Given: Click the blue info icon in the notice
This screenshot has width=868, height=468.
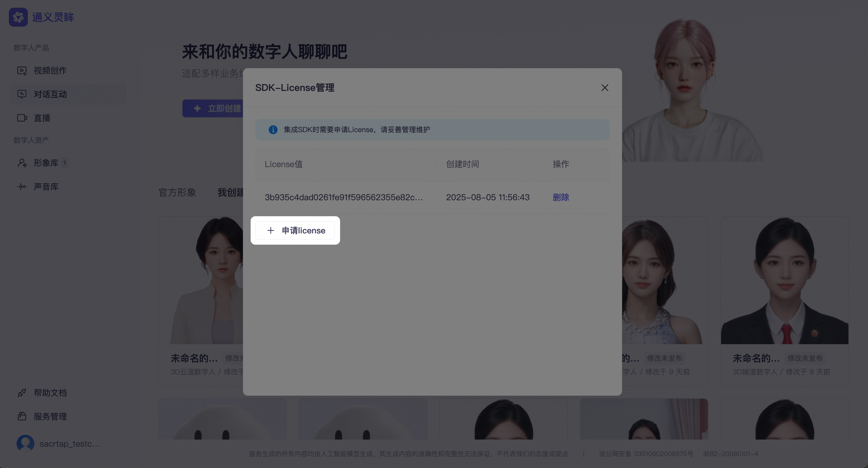Looking at the screenshot, I should click(273, 130).
